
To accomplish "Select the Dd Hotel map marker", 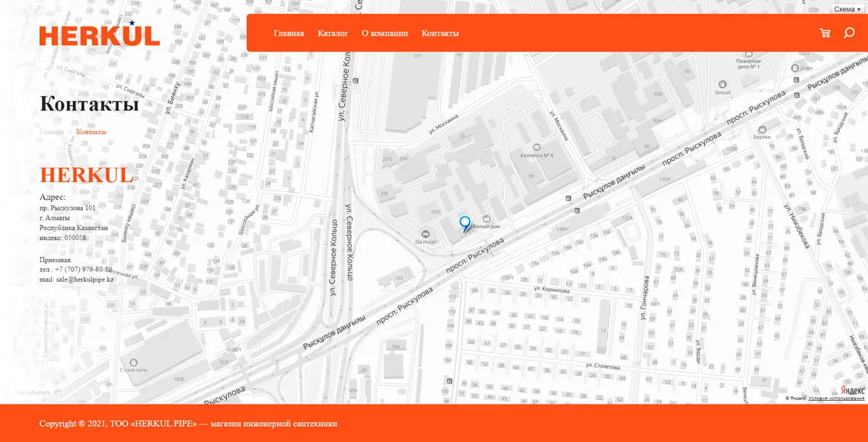I will [425, 233].
